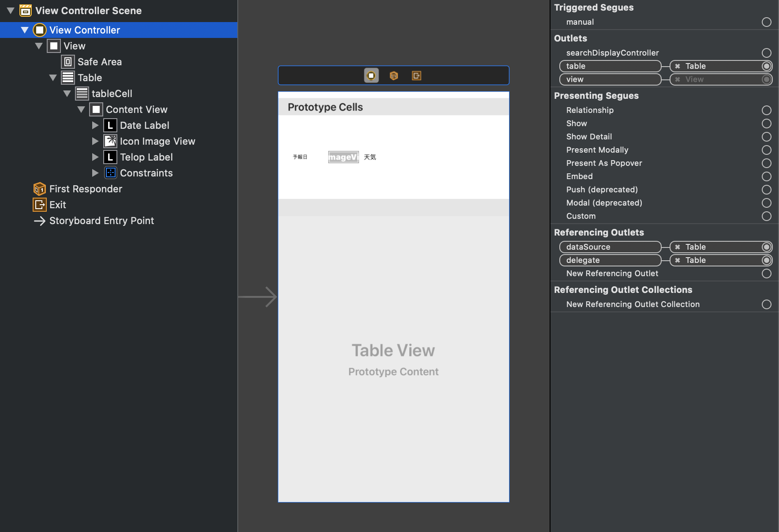Click the imageView placeholder in prototype cell
779x532 pixels.
(x=343, y=157)
